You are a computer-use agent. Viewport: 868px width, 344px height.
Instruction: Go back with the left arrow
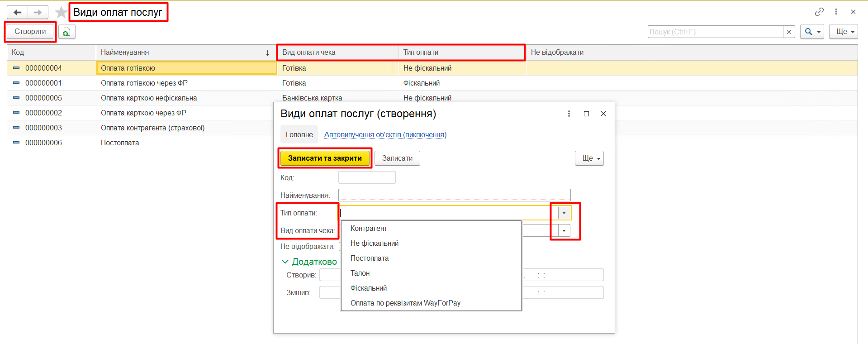pyautogui.click(x=18, y=12)
